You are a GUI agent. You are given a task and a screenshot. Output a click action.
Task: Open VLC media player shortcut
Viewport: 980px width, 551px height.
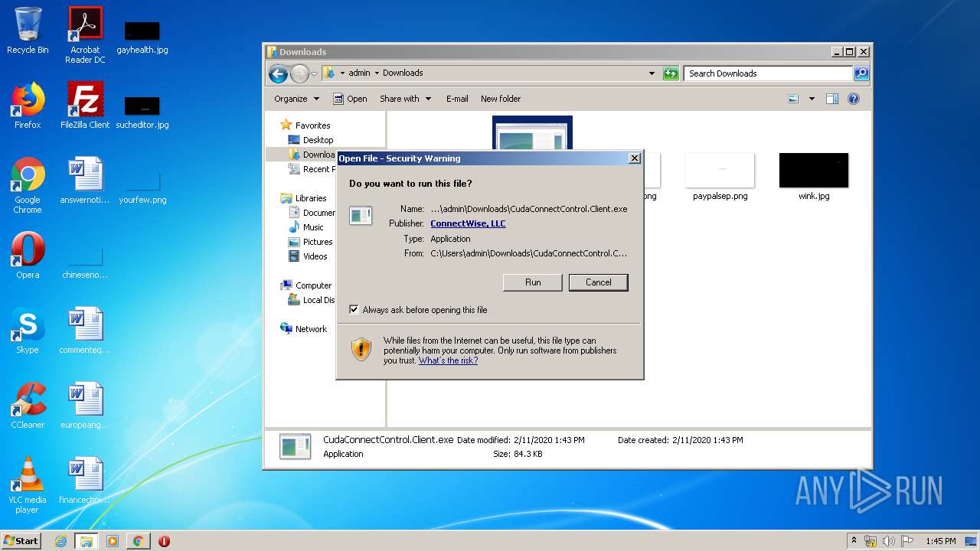point(28,485)
